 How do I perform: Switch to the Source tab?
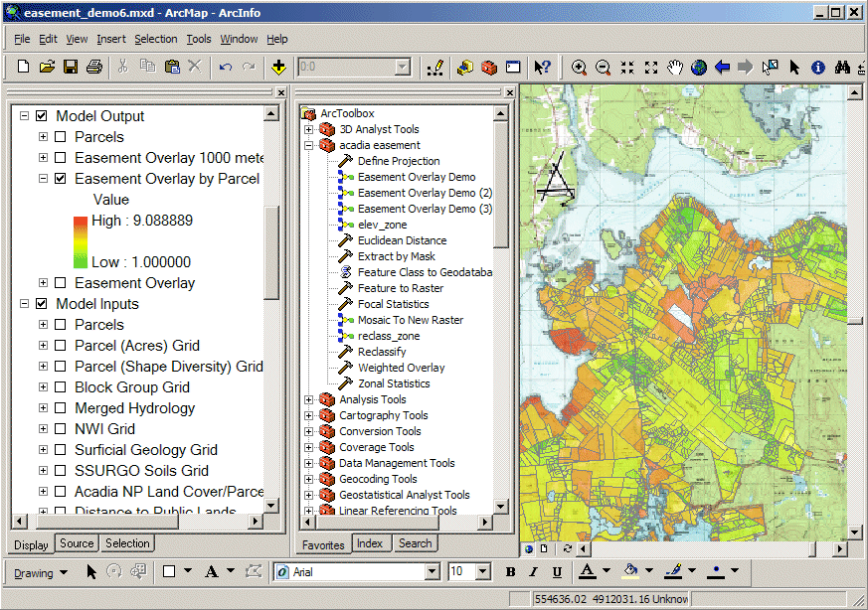(x=77, y=543)
